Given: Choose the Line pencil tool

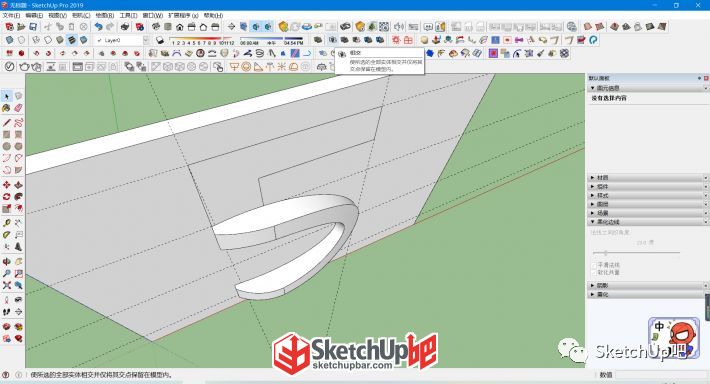Looking at the screenshot, I should tap(6, 123).
